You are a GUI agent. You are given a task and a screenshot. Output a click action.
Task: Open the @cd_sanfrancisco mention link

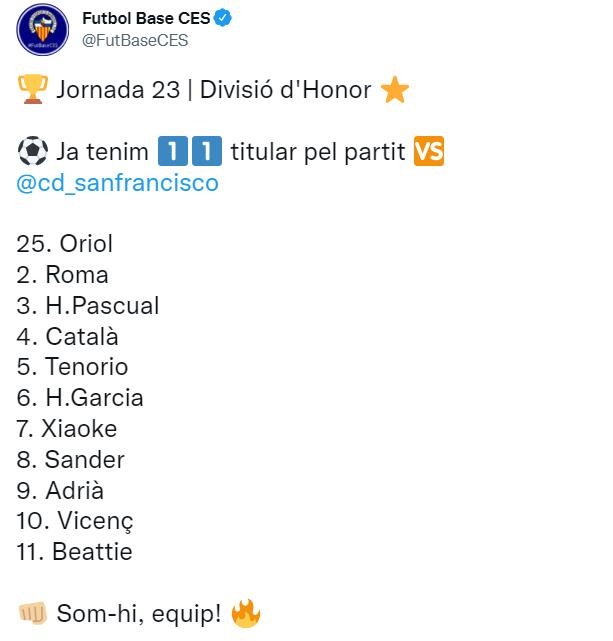pyautogui.click(x=118, y=183)
